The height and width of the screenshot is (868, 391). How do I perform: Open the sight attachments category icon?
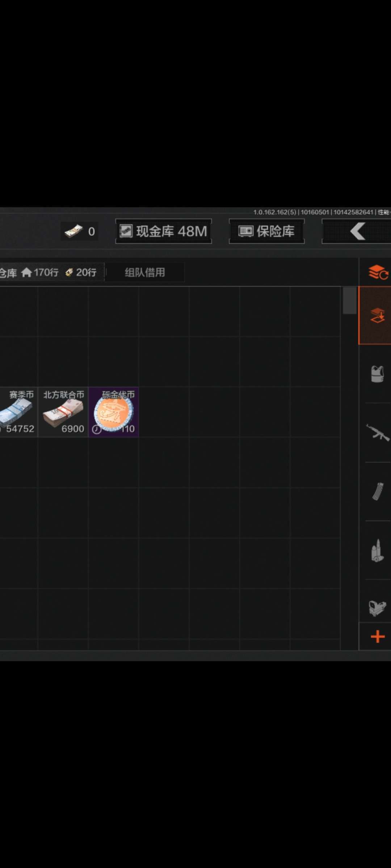coord(377,608)
